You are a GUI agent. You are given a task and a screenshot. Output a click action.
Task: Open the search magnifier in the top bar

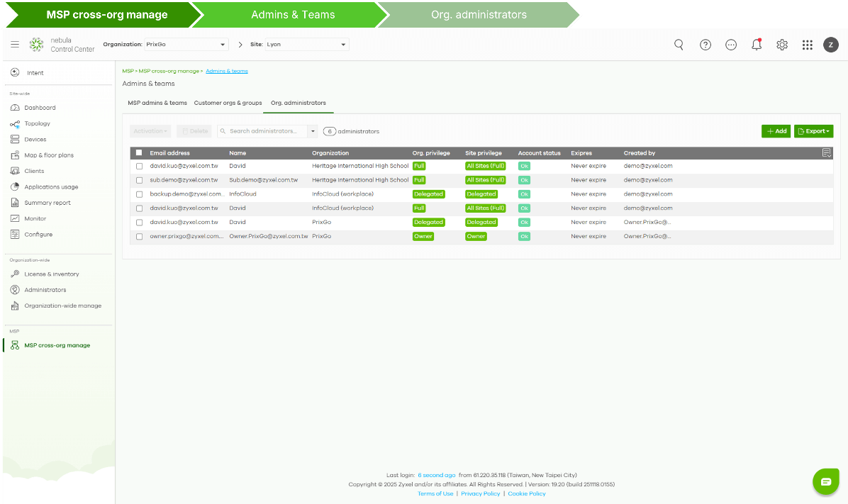pos(679,44)
